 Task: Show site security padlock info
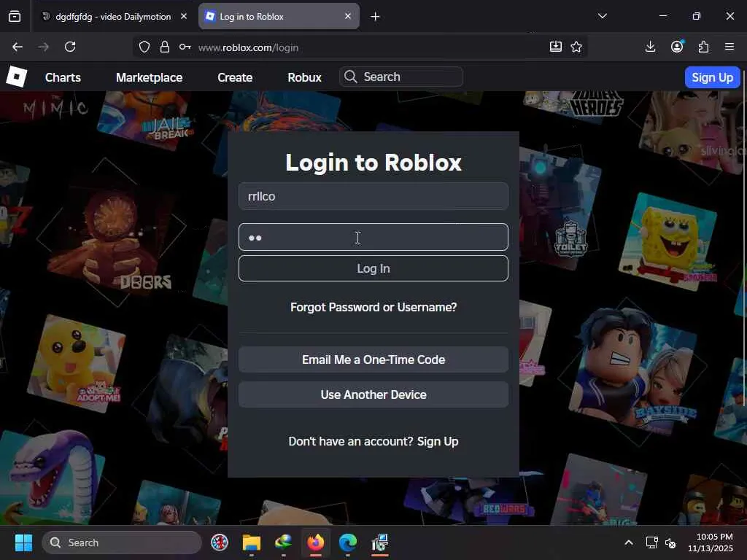[165, 47]
